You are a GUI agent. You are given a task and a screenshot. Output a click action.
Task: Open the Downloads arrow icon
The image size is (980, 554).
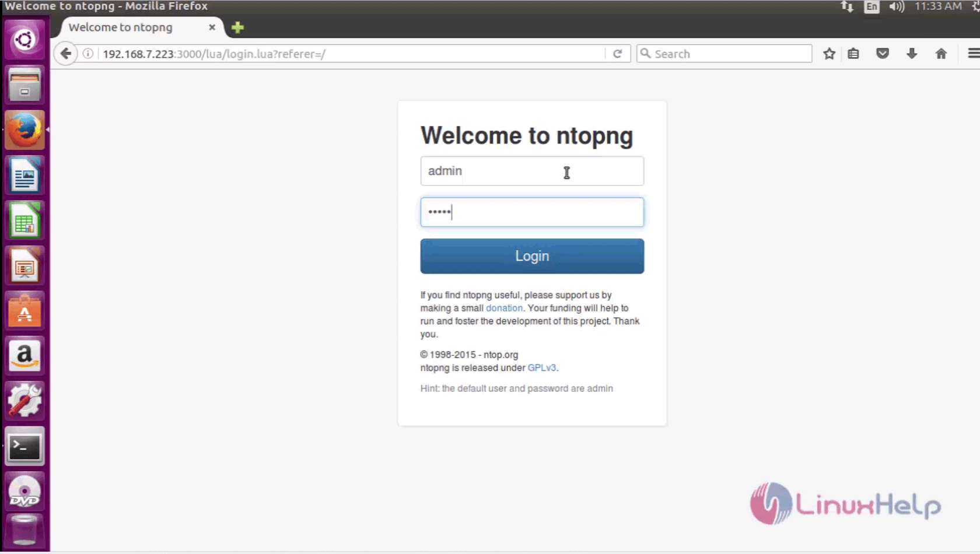912,54
